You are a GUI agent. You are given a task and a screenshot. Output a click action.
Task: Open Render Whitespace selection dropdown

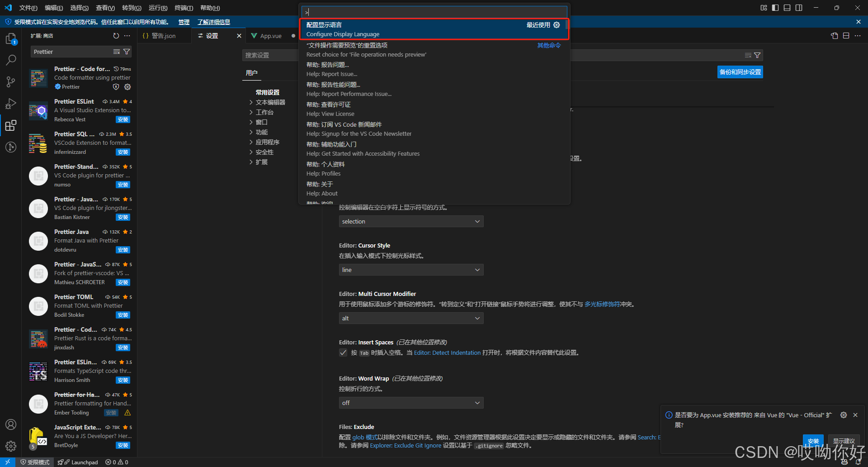pos(411,221)
